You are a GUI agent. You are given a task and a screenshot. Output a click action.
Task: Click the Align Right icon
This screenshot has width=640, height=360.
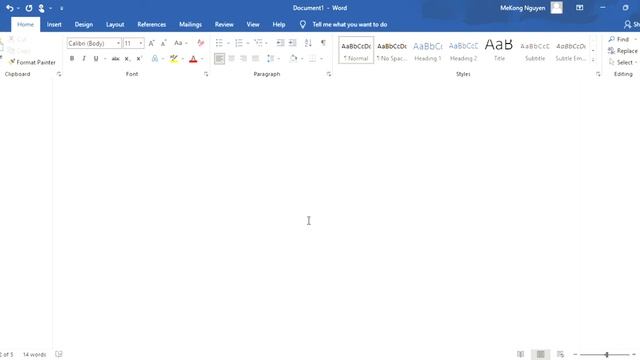pyautogui.click(x=243, y=58)
